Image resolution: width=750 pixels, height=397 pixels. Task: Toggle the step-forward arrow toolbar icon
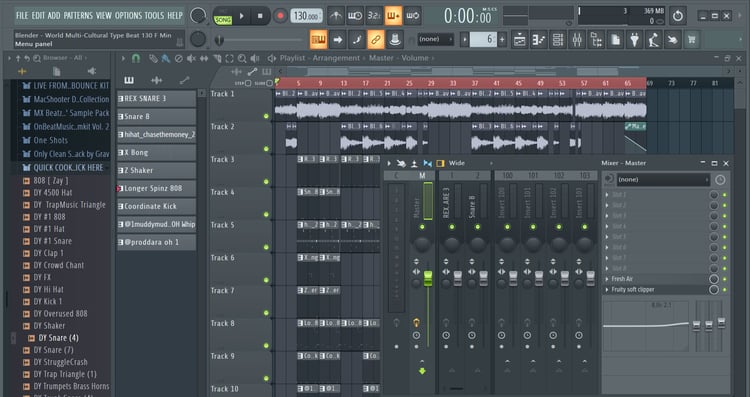point(337,40)
